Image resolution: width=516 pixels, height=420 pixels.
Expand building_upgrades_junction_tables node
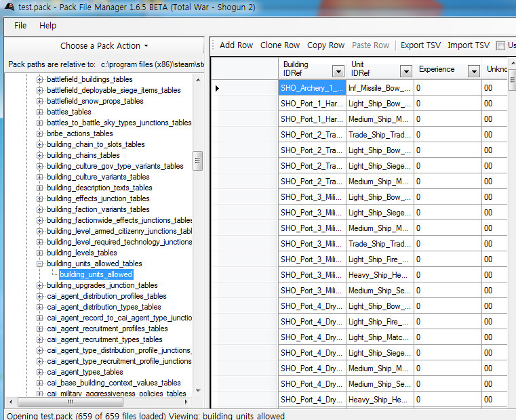click(39, 285)
